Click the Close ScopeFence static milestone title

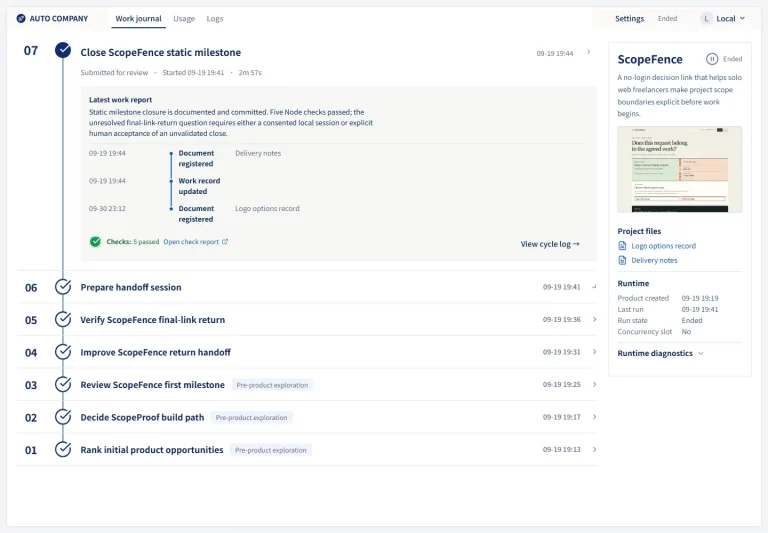[161, 52]
